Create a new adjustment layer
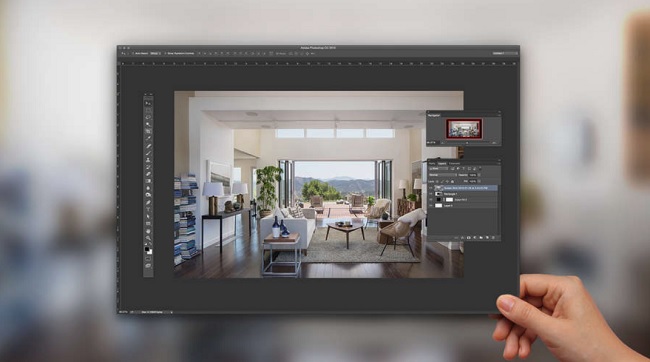Viewport: 650px width, 362px height. (475, 238)
